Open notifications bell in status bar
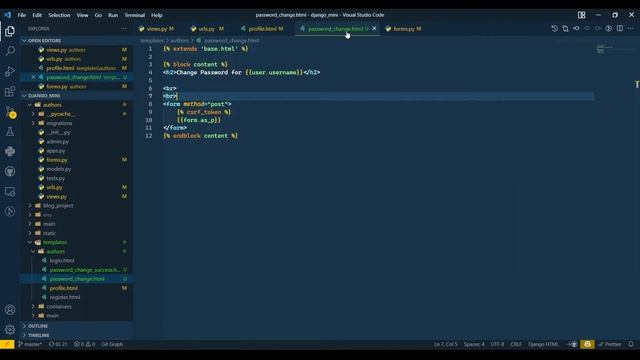Screen dimensions: 640x360 pos(631,344)
